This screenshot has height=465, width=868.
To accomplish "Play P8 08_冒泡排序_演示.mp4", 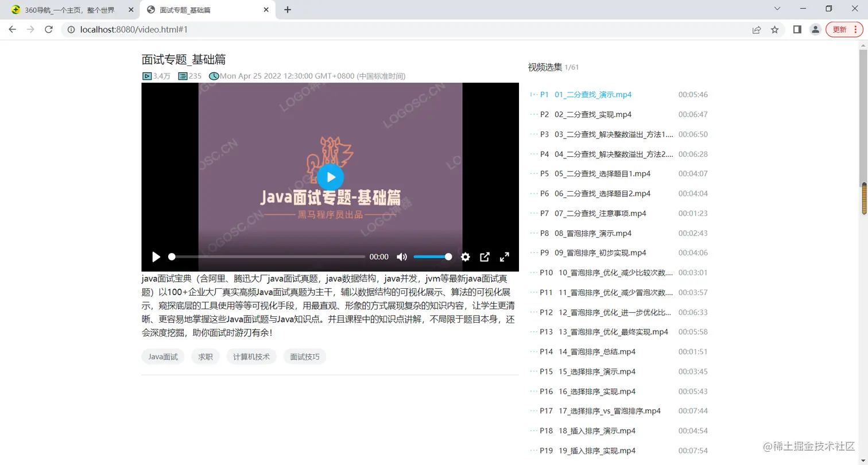I will [619, 233].
